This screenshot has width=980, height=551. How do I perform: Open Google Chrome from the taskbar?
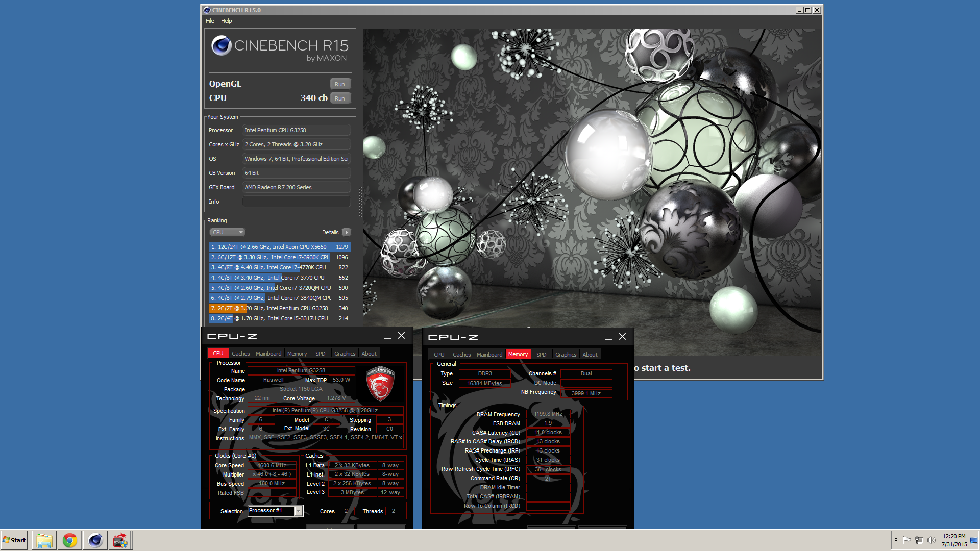(69, 540)
